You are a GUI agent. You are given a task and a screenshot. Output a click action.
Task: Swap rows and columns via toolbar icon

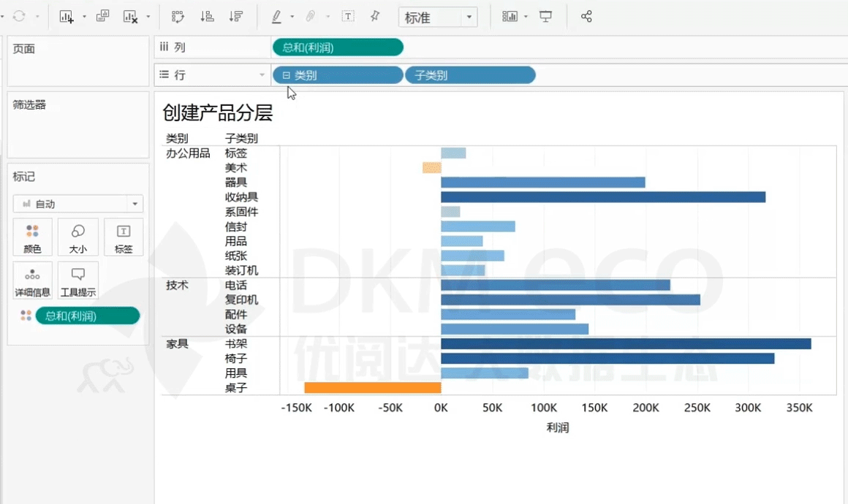point(177,17)
